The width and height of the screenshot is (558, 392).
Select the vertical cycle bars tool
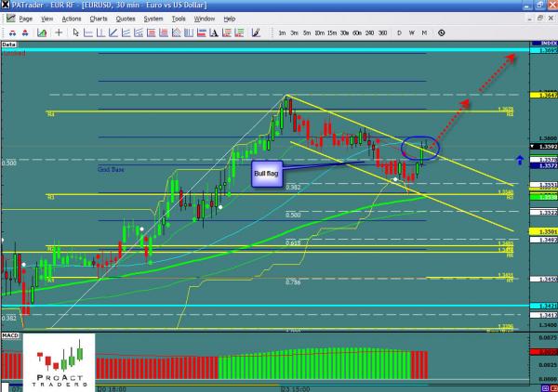point(189,33)
